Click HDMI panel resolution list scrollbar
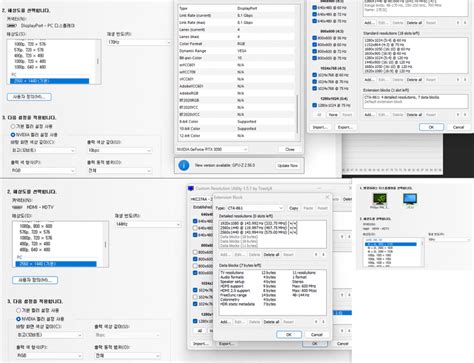The image size is (474, 363). (x=106, y=244)
